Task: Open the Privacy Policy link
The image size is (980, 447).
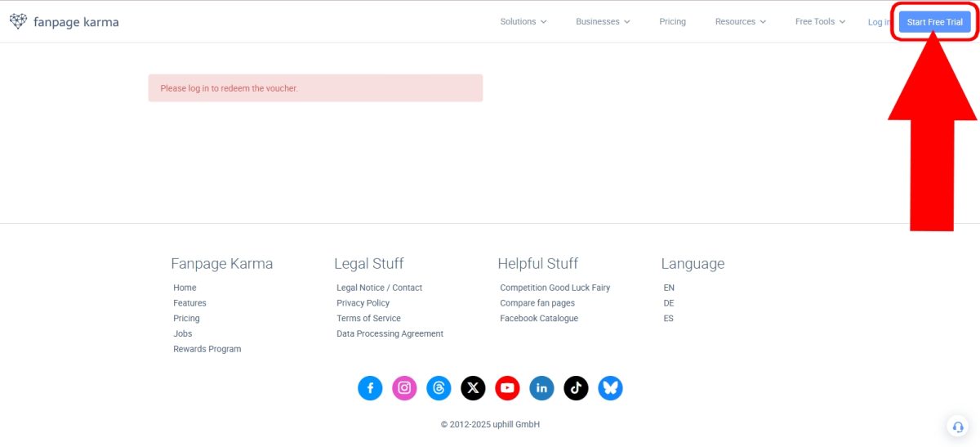Action: (x=363, y=303)
